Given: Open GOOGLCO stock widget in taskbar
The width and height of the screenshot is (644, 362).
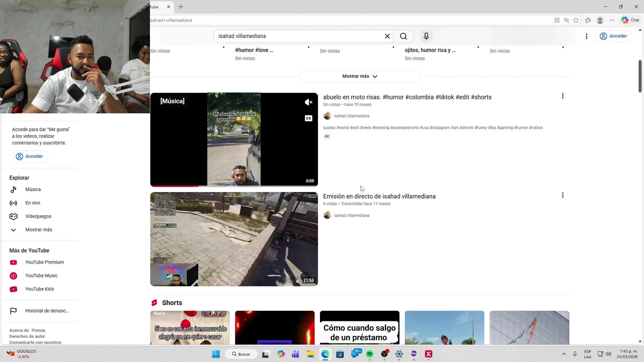Looking at the screenshot, I should [21, 354].
